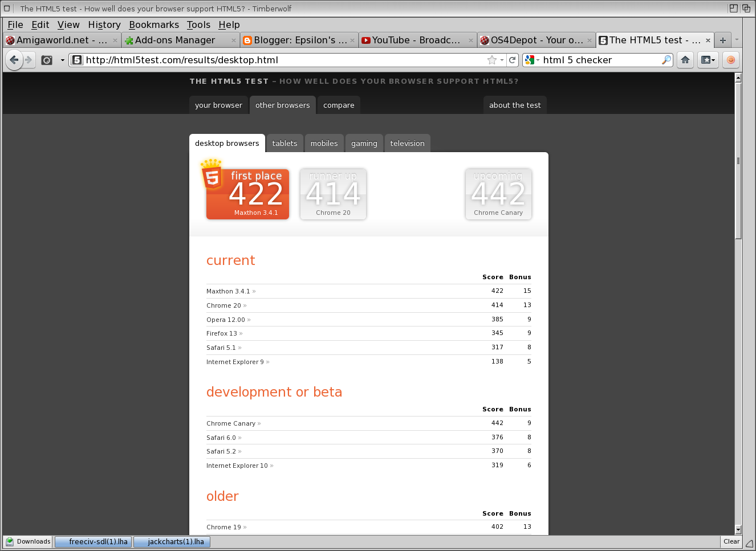Screen dimensions: 756x551
Task: Open Opera 12.00 details link
Action: click(x=228, y=320)
